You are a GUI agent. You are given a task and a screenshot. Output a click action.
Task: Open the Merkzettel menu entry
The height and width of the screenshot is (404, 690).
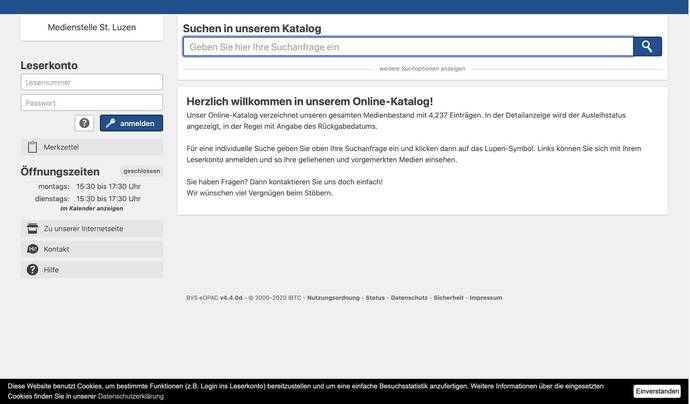click(92, 147)
